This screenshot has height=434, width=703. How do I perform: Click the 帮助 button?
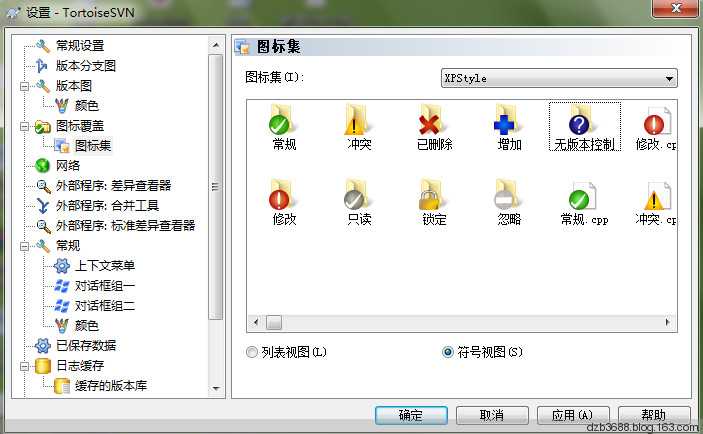coord(654,414)
